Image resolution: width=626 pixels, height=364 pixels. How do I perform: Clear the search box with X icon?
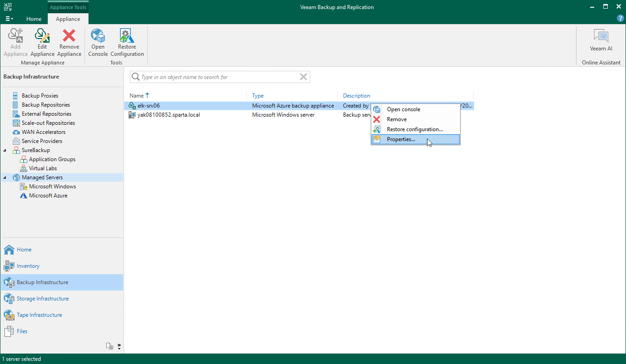point(303,77)
